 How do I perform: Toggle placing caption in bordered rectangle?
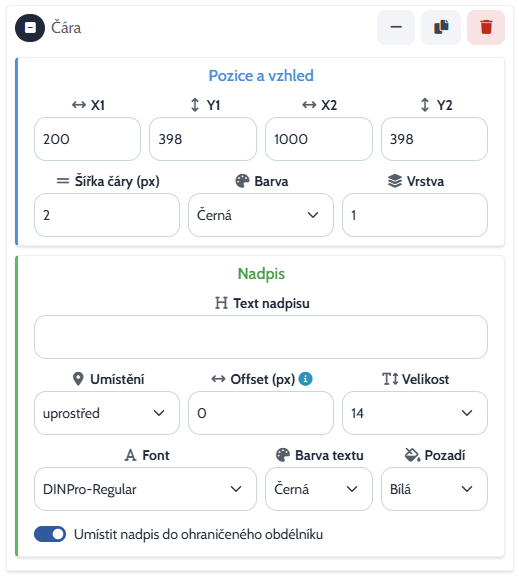pos(50,534)
